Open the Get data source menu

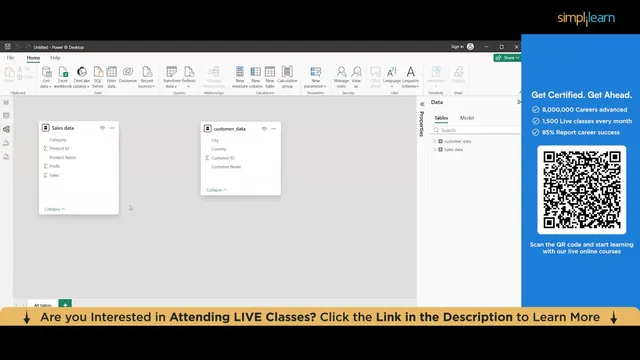46,77
